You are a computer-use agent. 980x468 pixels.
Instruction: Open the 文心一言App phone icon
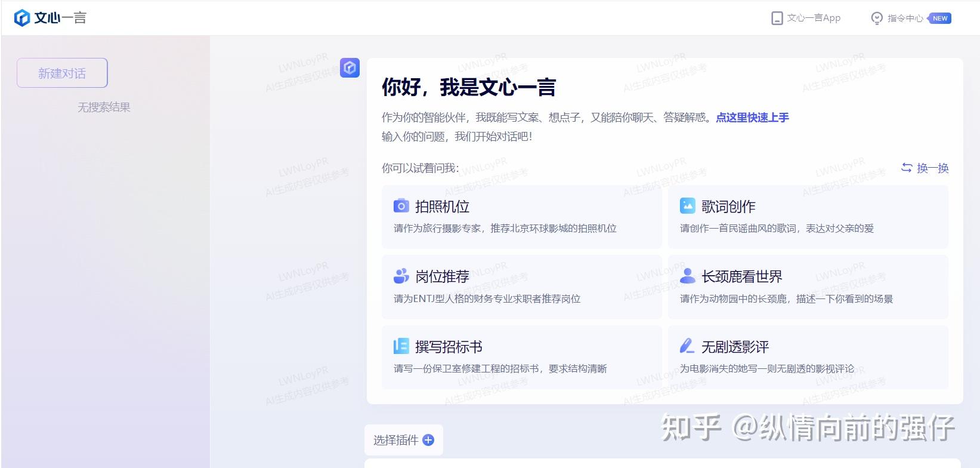(x=777, y=19)
